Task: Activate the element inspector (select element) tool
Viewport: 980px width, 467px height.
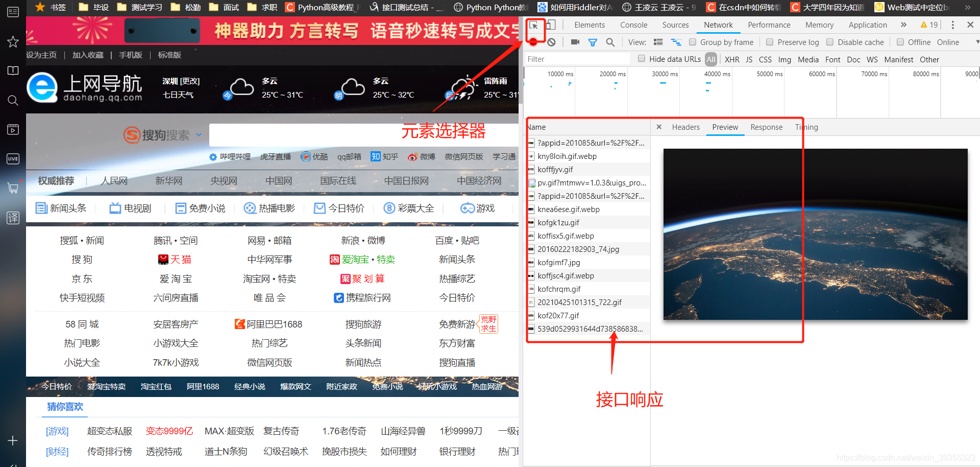Action: point(534,25)
